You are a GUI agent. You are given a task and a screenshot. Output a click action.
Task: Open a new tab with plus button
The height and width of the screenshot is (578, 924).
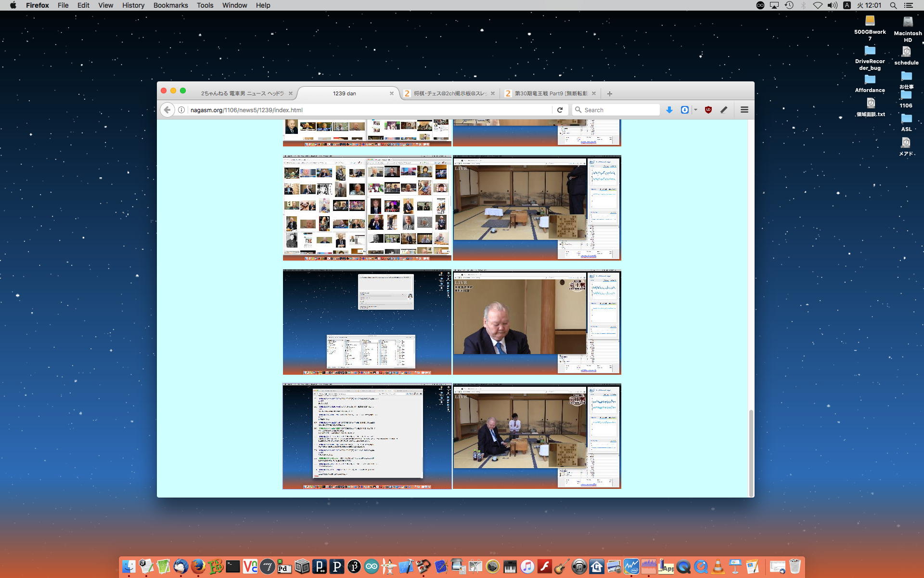(609, 93)
